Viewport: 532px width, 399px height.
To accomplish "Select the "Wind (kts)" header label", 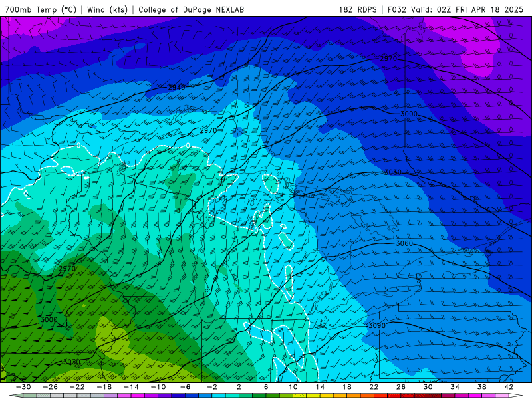I will [107, 9].
